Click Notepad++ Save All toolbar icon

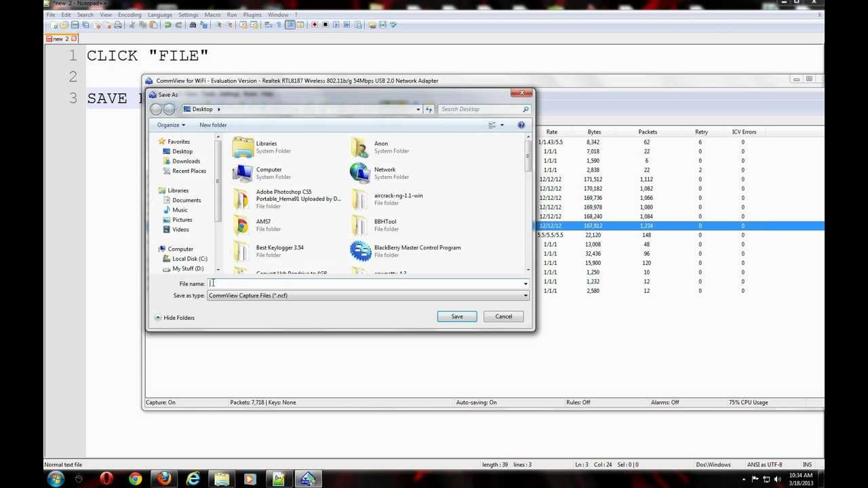tap(85, 24)
